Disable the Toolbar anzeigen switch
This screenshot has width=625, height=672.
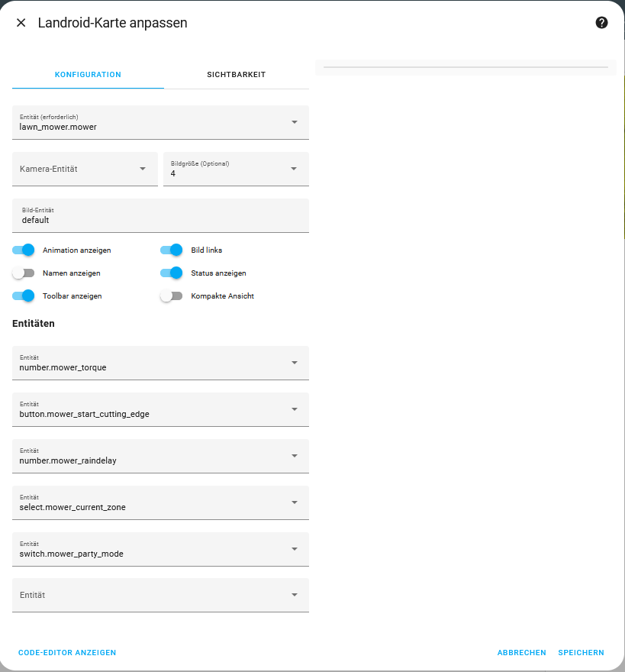point(24,296)
